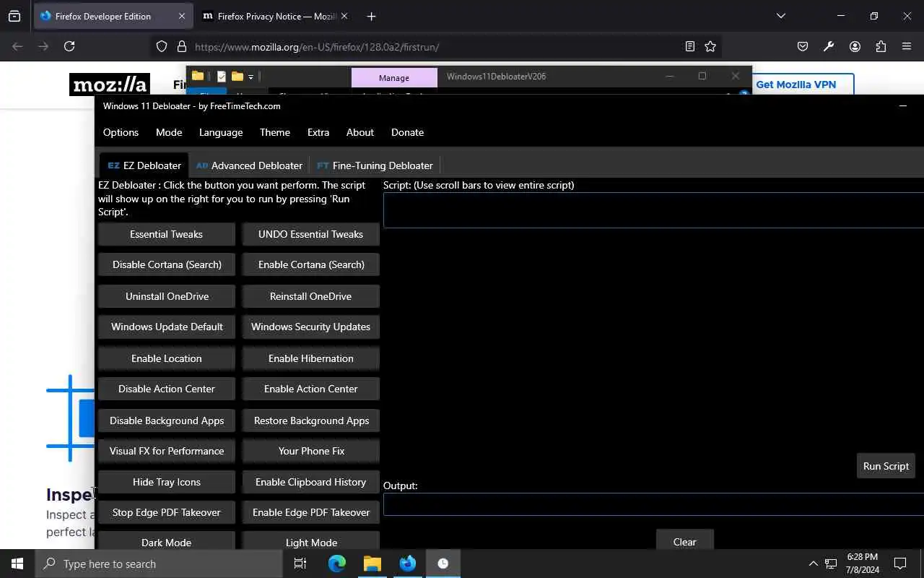Click the clock app icon on the taskbar
924x578 pixels.
tap(443, 564)
